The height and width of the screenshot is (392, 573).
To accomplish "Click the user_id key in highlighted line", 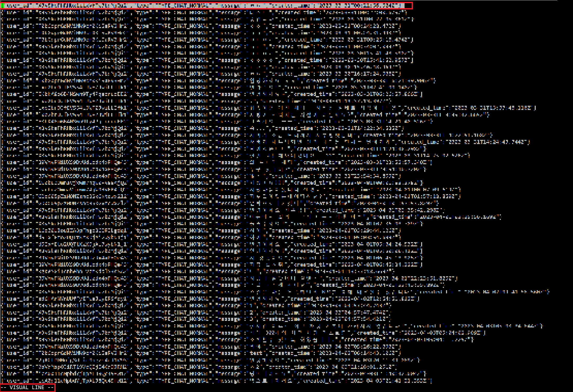I will (x=18, y=6).
